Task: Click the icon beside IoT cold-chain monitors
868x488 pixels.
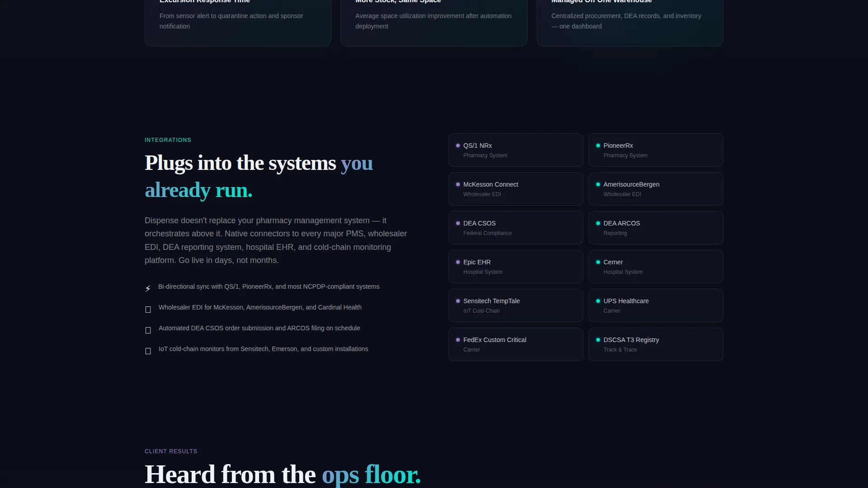Action: click(x=148, y=351)
